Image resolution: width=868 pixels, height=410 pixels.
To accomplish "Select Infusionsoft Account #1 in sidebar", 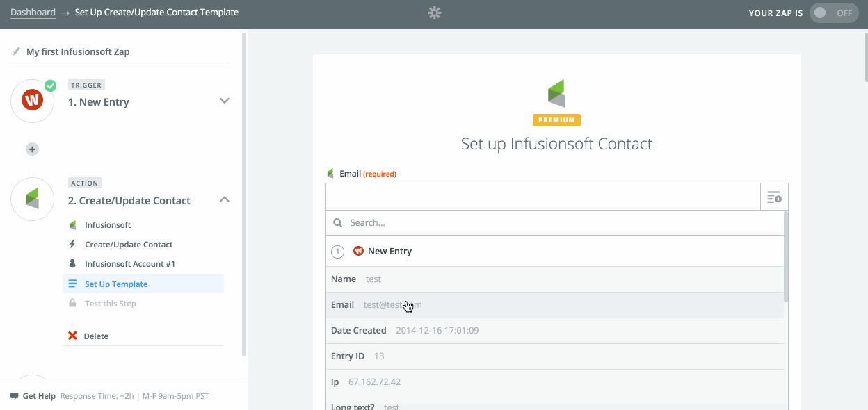I will pos(129,264).
